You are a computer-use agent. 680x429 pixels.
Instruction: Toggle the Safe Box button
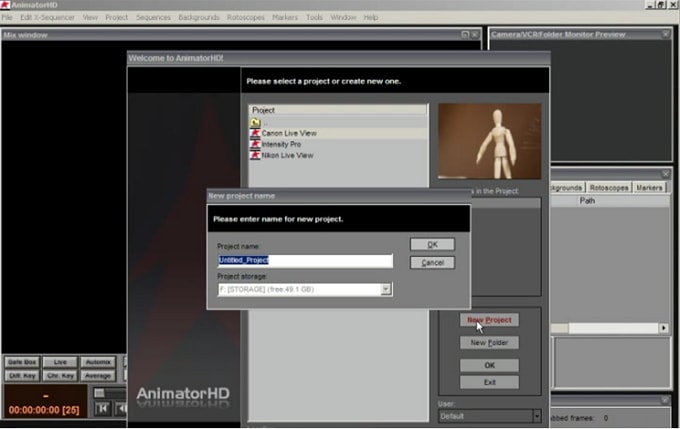22,362
